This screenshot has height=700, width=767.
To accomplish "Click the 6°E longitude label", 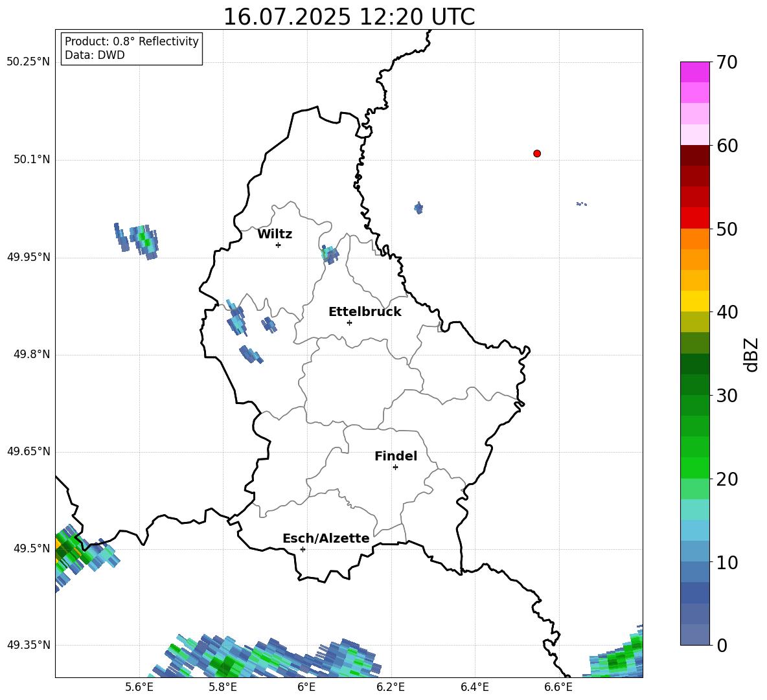I will click(x=306, y=688).
